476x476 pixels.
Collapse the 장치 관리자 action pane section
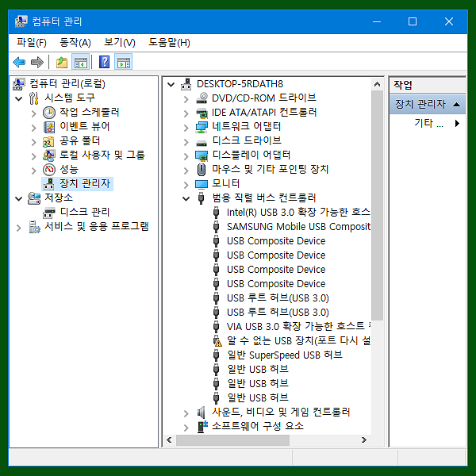[x=456, y=105]
